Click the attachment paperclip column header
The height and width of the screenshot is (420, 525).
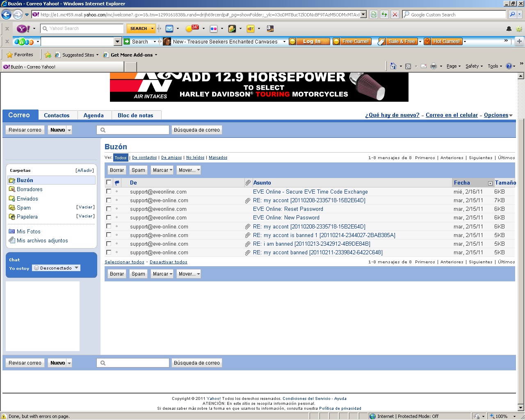[x=248, y=183]
